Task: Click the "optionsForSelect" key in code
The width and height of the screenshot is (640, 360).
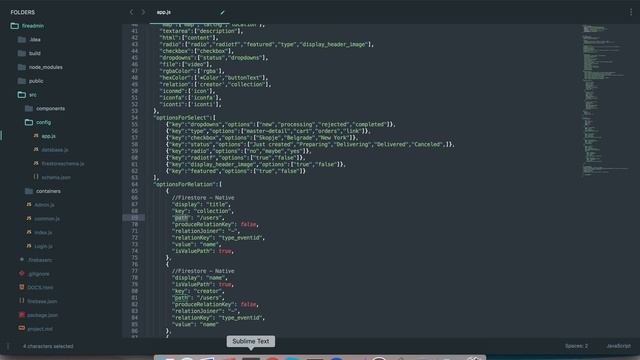Action: tap(183, 118)
